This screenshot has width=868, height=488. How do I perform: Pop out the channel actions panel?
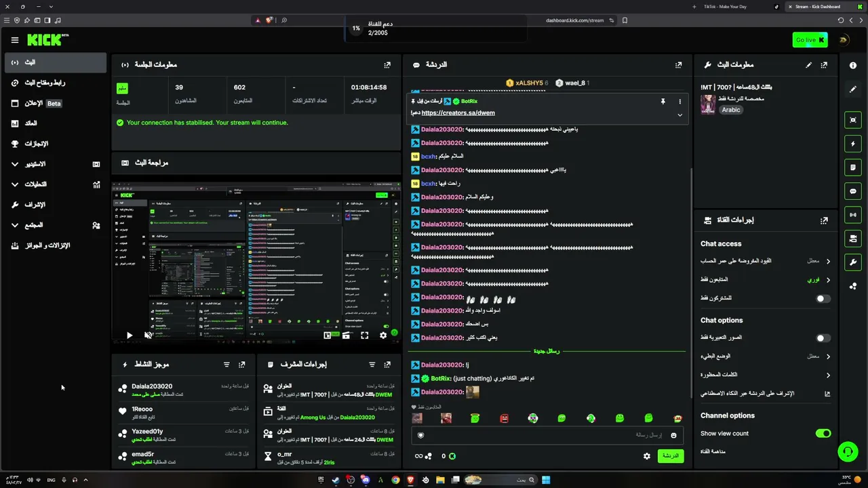(x=824, y=220)
